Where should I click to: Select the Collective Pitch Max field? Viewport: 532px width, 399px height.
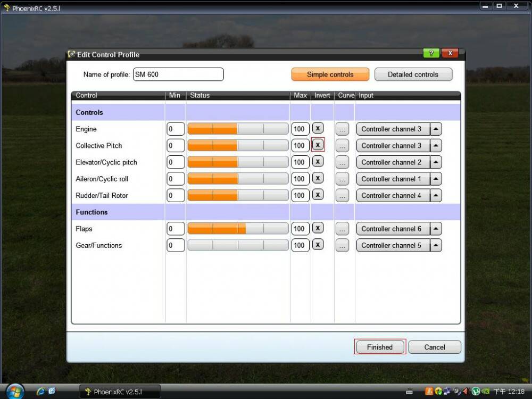pyautogui.click(x=300, y=146)
